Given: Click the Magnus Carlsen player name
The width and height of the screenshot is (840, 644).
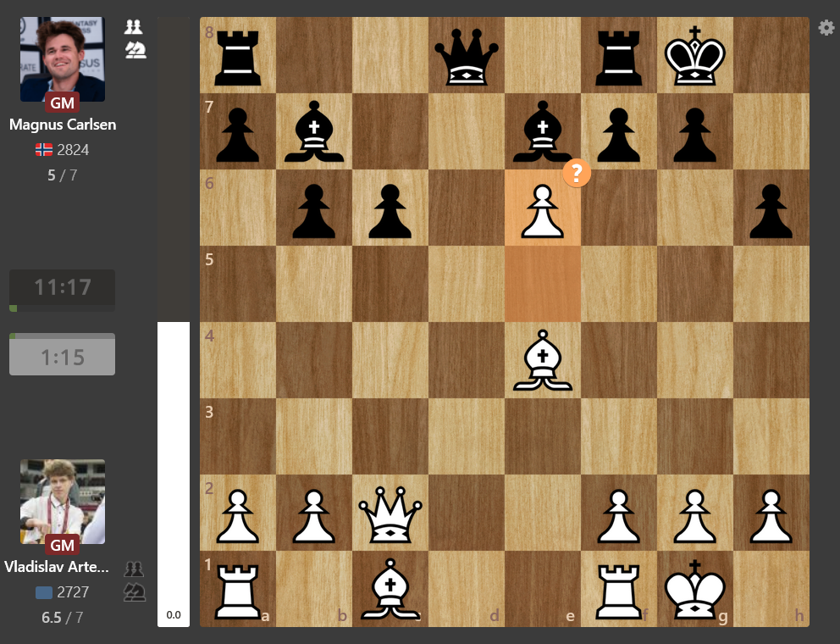Looking at the screenshot, I should coord(63,125).
